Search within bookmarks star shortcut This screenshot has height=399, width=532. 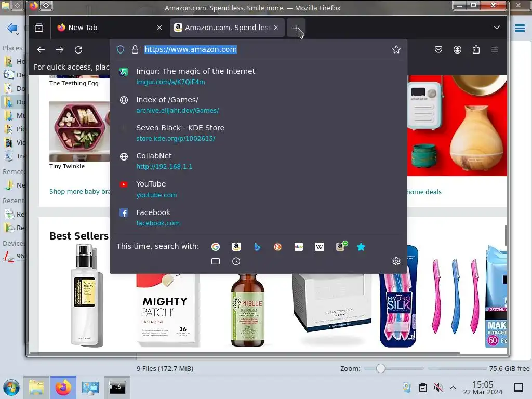click(x=361, y=247)
